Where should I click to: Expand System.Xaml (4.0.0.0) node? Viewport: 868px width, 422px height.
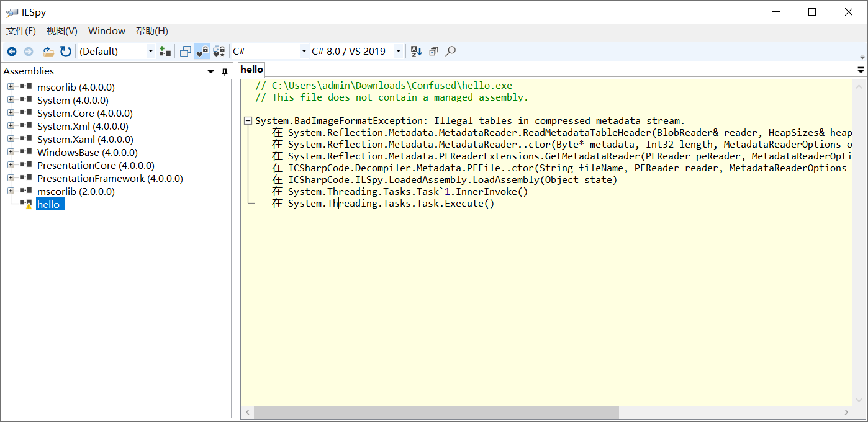point(11,139)
